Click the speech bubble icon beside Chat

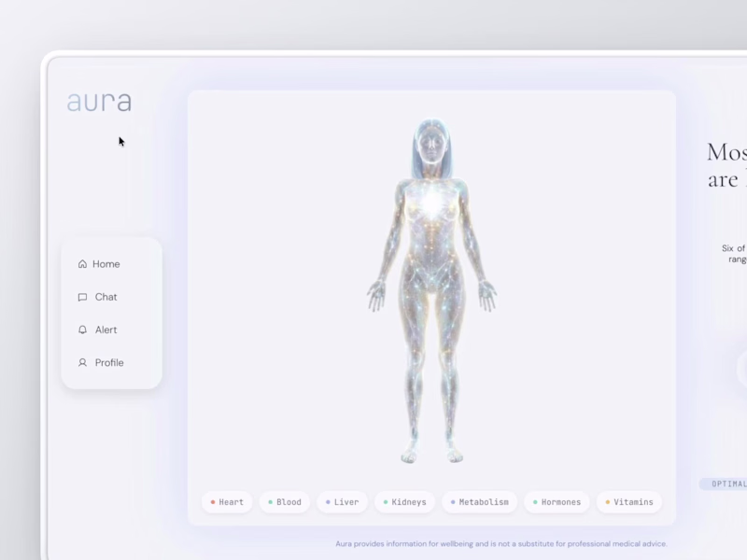(82, 297)
